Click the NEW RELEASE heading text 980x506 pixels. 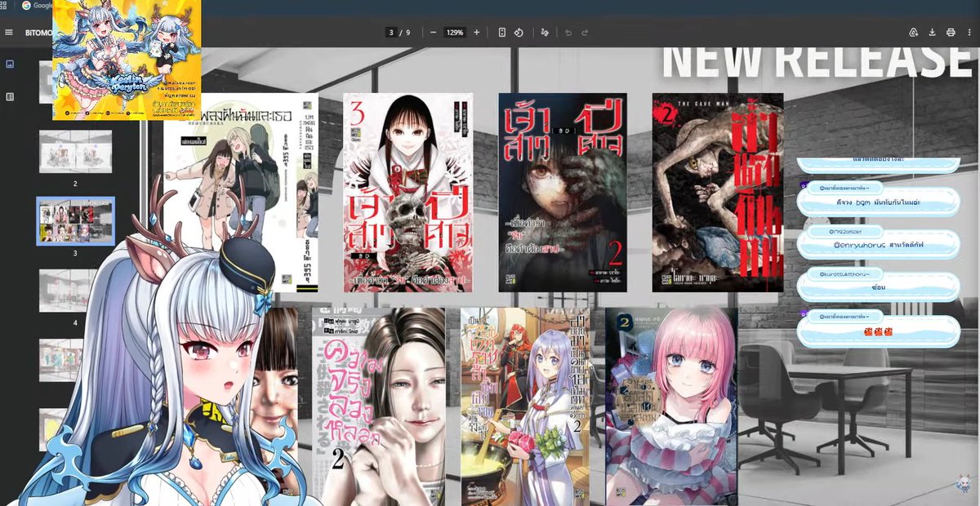[818, 63]
